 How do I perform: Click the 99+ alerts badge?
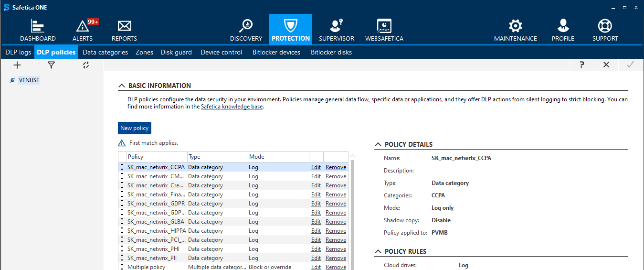coord(93,22)
